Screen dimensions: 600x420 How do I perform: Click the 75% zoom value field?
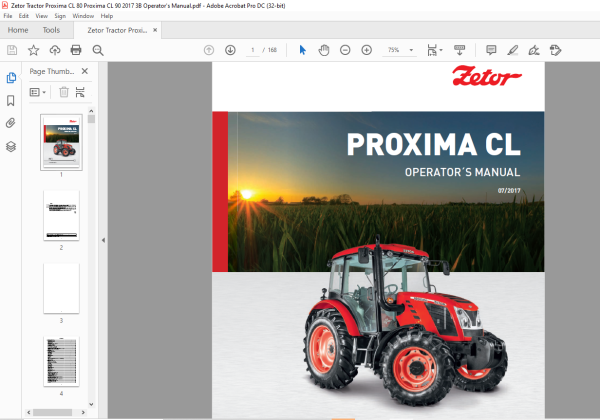(394, 50)
